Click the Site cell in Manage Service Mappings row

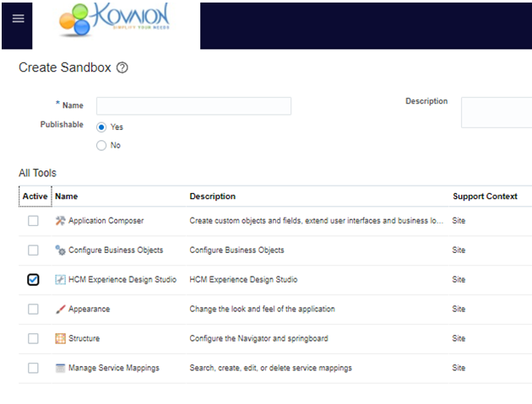coord(459,368)
